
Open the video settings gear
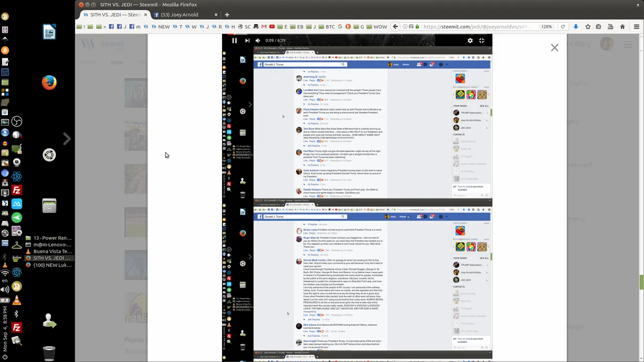(x=470, y=41)
